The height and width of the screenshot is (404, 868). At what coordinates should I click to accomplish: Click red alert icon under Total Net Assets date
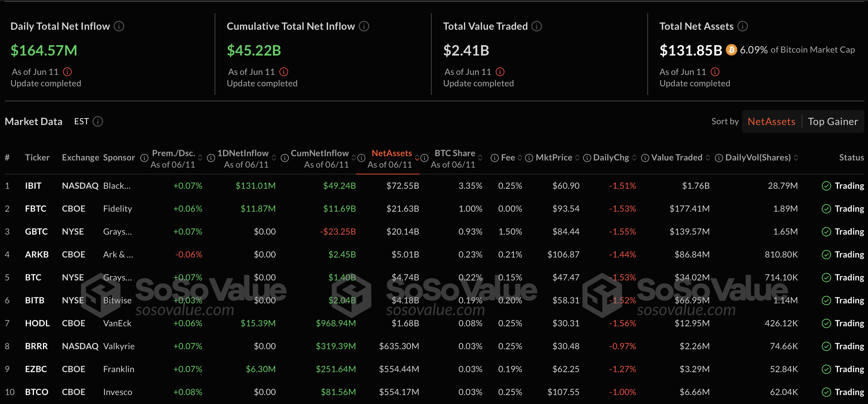(x=715, y=72)
